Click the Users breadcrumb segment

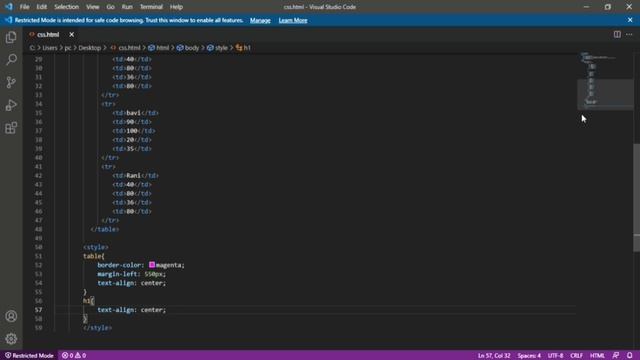point(50,48)
